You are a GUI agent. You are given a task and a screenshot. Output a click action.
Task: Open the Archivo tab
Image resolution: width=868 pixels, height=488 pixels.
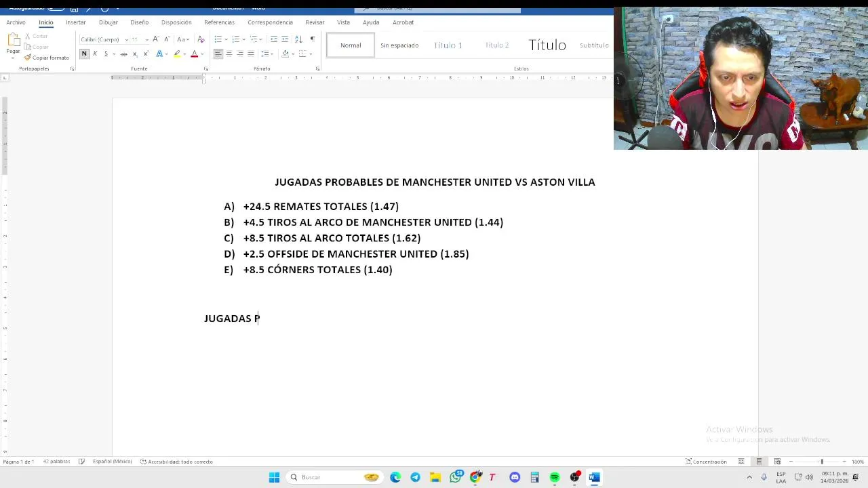point(16,22)
